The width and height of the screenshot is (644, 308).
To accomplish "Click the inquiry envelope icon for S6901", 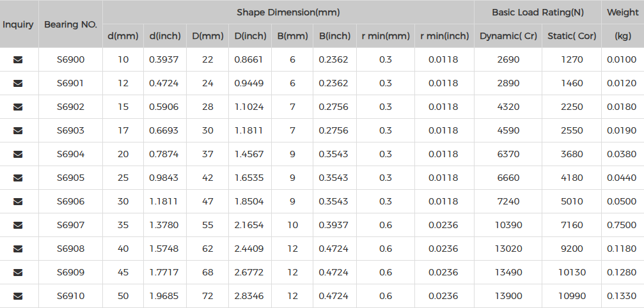I will coord(18,83).
